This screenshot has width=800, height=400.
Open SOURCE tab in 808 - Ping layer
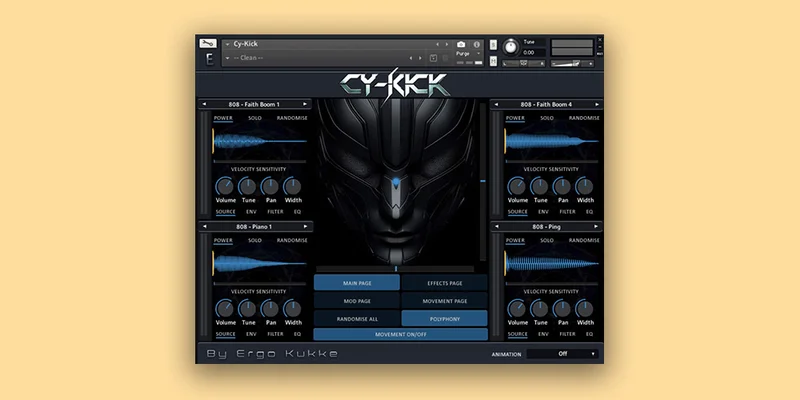517,334
